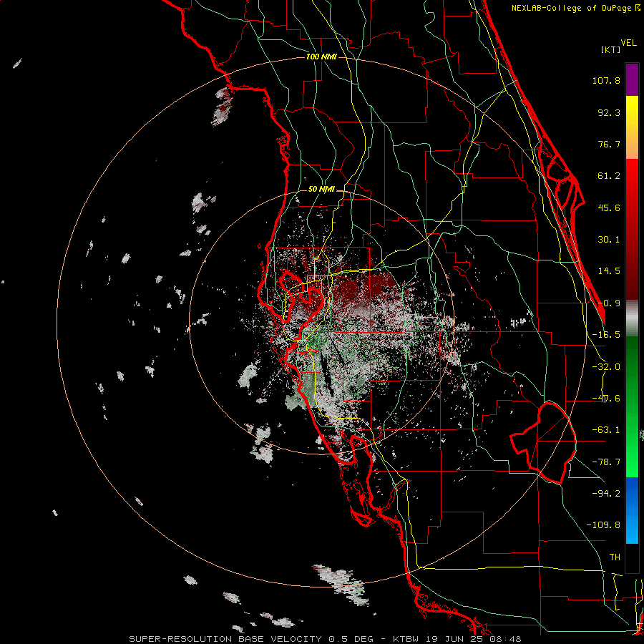Click the 100 NMI range ring label

pyautogui.click(x=321, y=57)
